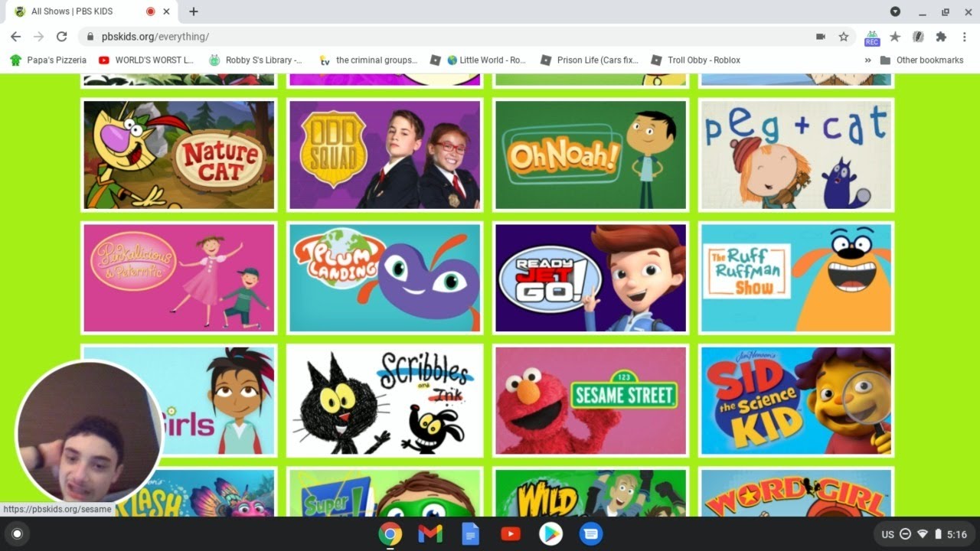Click the camera icon in address bar
980x551 pixels.
coord(821,37)
